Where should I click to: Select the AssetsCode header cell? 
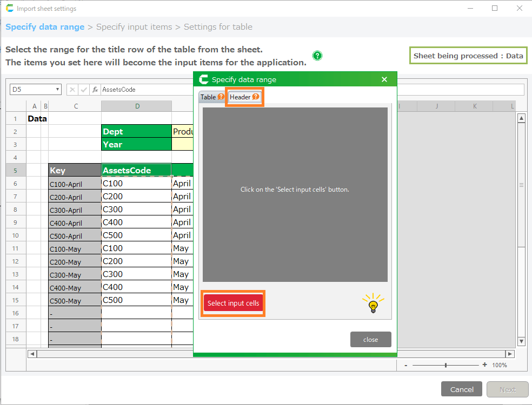[136, 170]
